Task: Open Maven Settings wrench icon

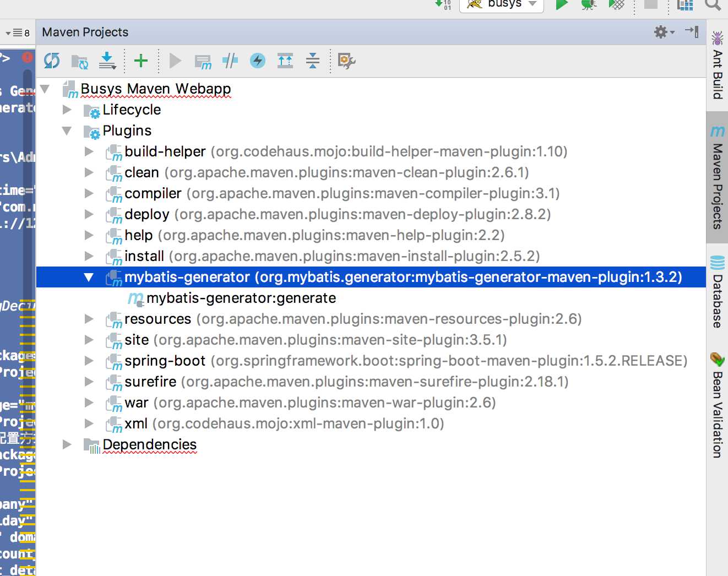Action: point(346,61)
